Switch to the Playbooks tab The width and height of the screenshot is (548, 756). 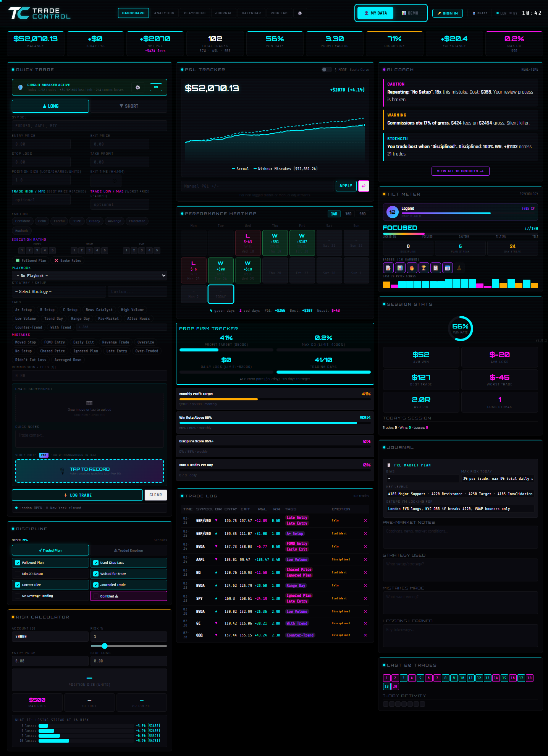click(195, 13)
